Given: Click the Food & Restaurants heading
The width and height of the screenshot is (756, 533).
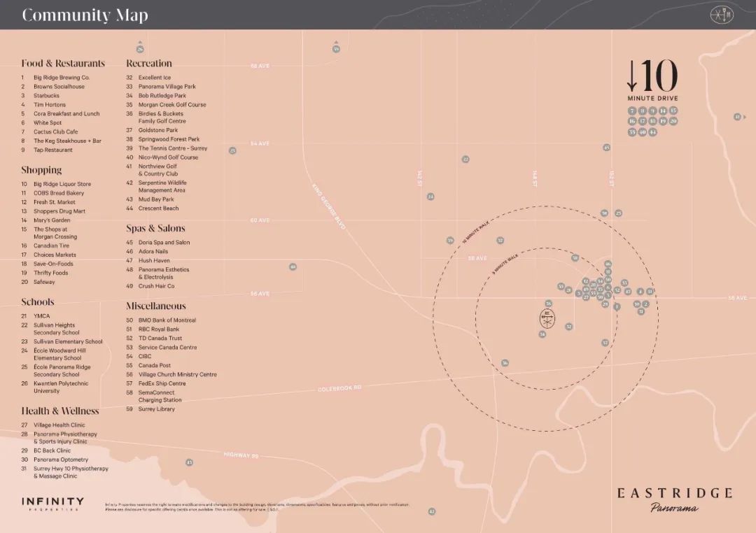Looking at the screenshot, I should click(x=63, y=63).
